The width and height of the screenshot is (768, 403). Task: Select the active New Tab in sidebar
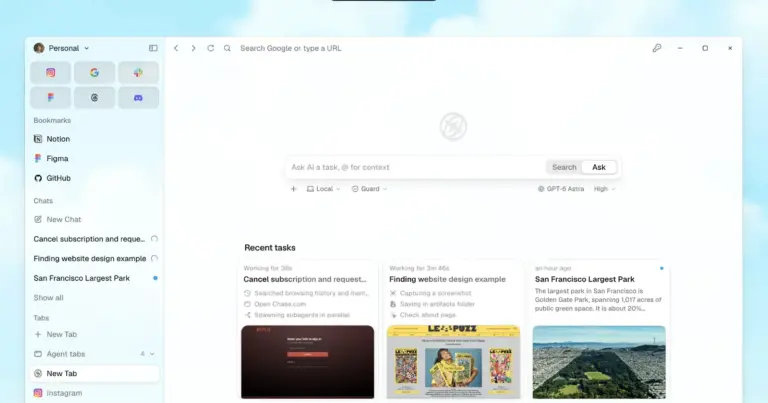point(95,373)
